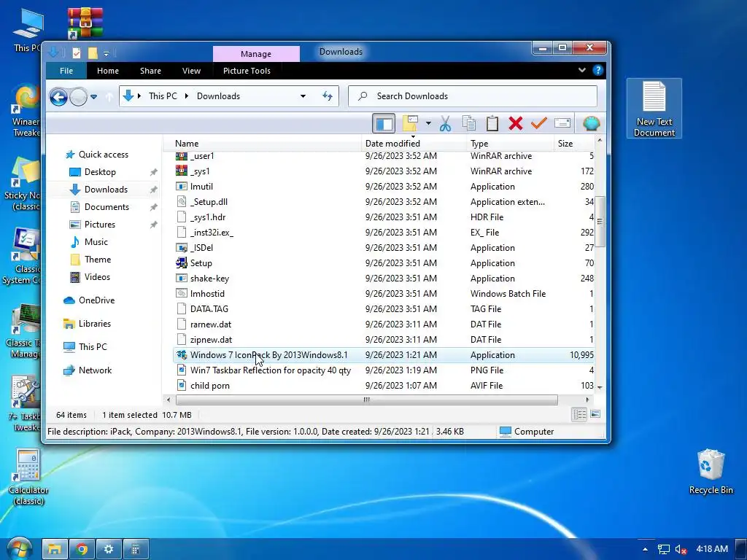
Task: Open the recent locations dropdown arrow
Action: (94, 97)
